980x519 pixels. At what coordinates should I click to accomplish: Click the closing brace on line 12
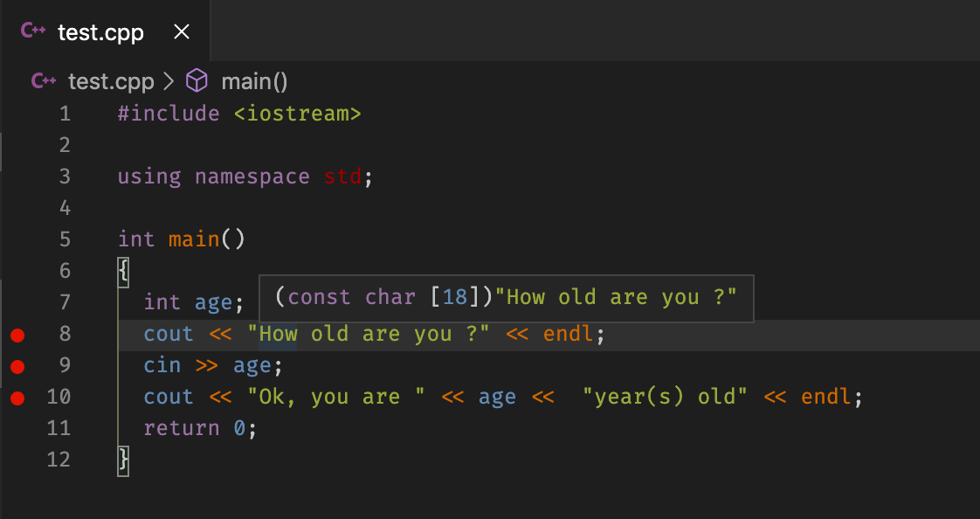click(x=123, y=460)
